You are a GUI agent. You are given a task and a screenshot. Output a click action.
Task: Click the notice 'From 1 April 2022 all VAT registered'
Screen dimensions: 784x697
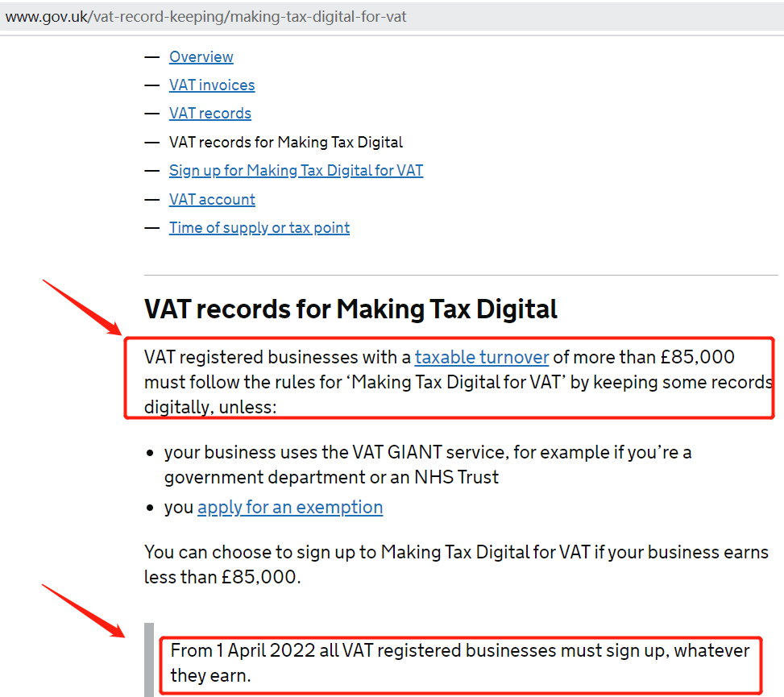tap(460, 663)
